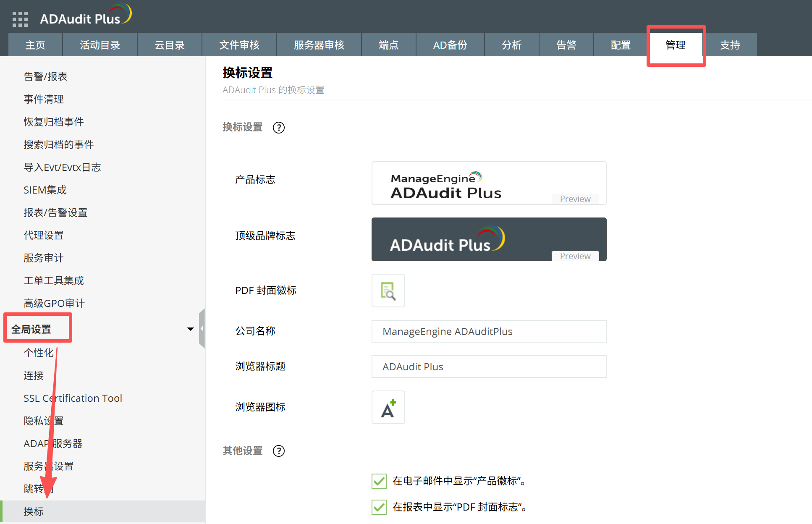The width and height of the screenshot is (812, 524).
Task: Open the apps grid launcher icon
Action: click(x=20, y=19)
